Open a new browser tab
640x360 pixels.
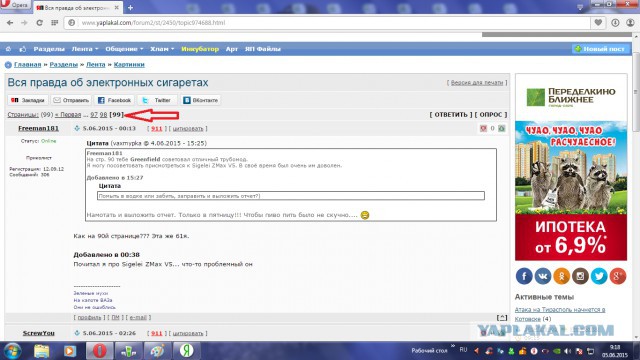pyautogui.click(x=130, y=8)
